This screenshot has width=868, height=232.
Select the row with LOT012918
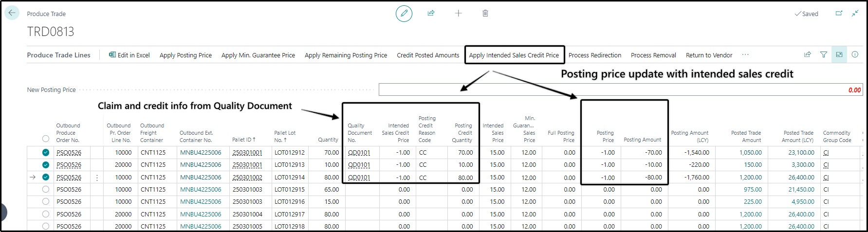pyautogui.click(x=46, y=226)
